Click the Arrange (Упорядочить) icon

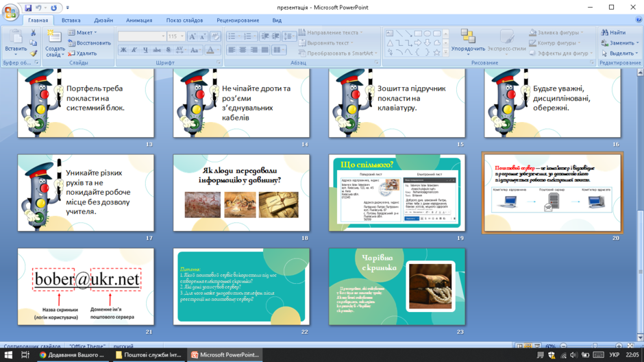[468, 40]
